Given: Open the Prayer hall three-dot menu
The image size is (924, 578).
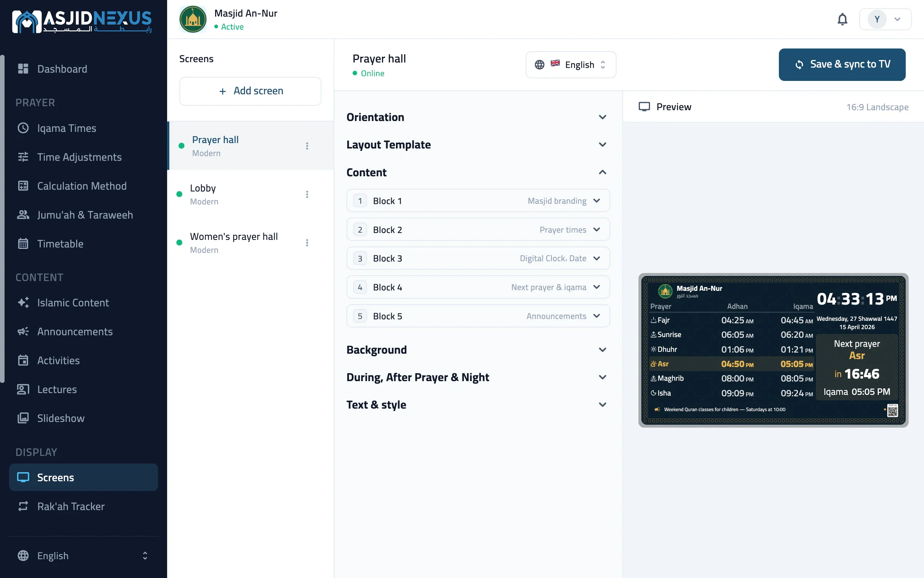Looking at the screenshot, I should click(307, 146).
